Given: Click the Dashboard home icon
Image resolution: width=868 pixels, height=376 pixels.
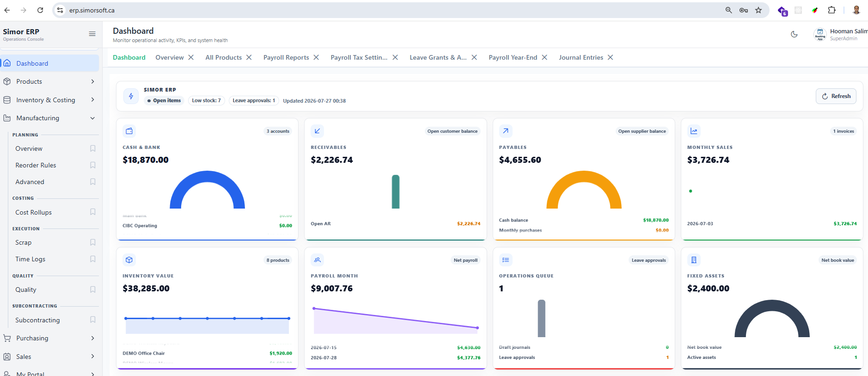Looking at the screenshot, I should click(7, 63).
